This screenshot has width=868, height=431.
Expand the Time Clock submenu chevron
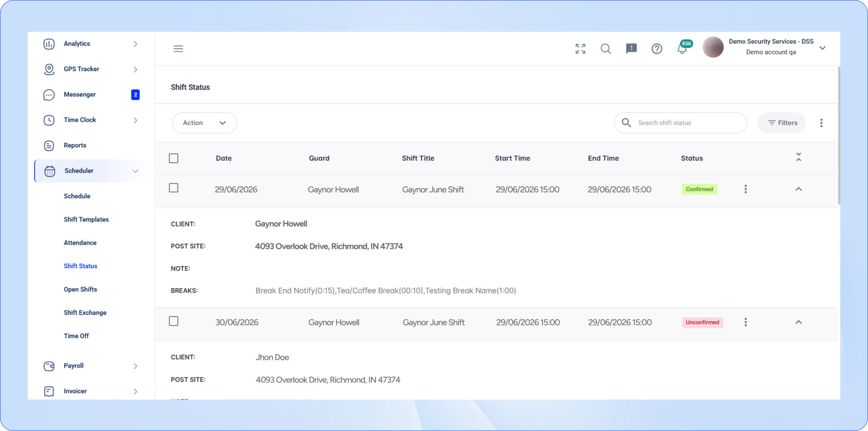[x=136, y=120]
